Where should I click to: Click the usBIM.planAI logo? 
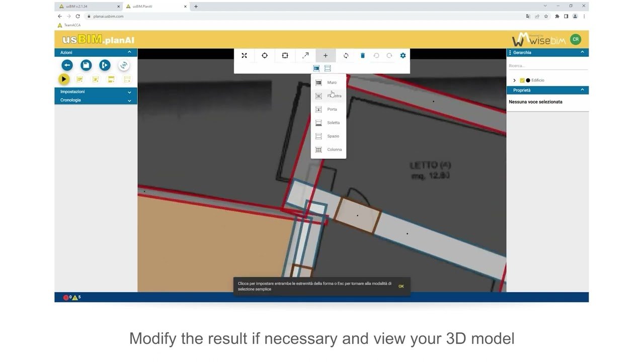98,40
